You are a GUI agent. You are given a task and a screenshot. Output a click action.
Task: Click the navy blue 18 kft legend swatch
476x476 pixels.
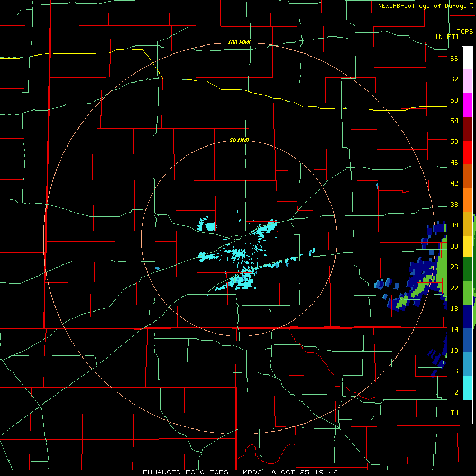pos(467,317)
